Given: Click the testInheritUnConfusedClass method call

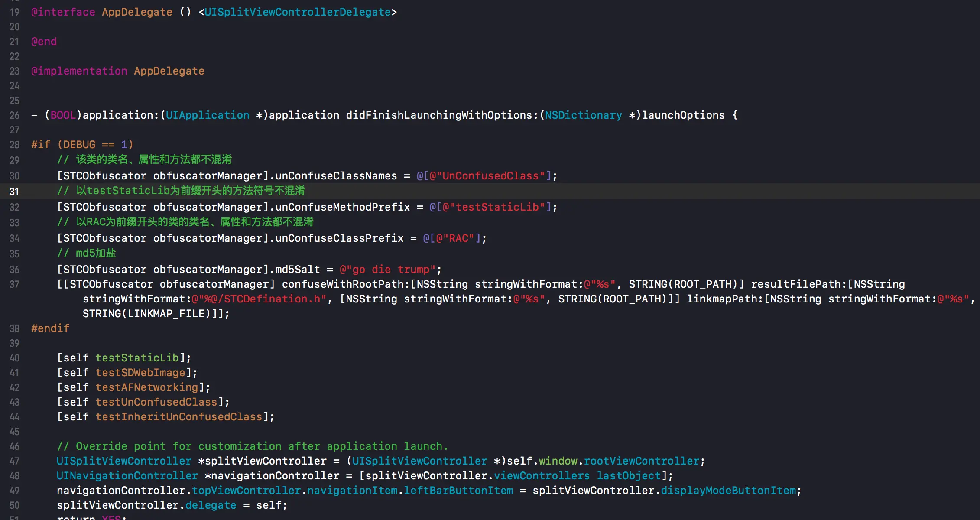Looking at the screenshot, I should point(179,417).
